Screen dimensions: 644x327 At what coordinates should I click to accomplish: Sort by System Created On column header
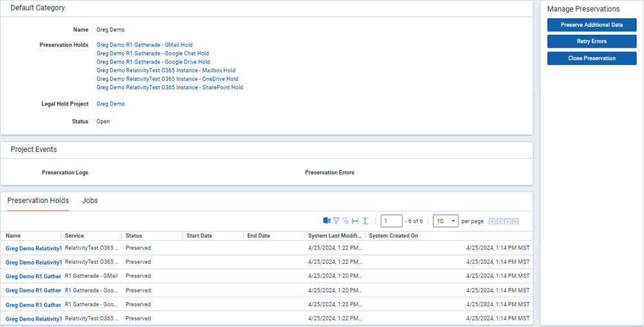click(393, 236)
